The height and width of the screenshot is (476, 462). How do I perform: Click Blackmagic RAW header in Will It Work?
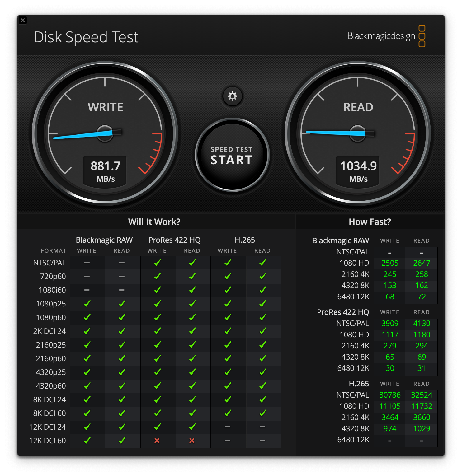click(104, 240)
